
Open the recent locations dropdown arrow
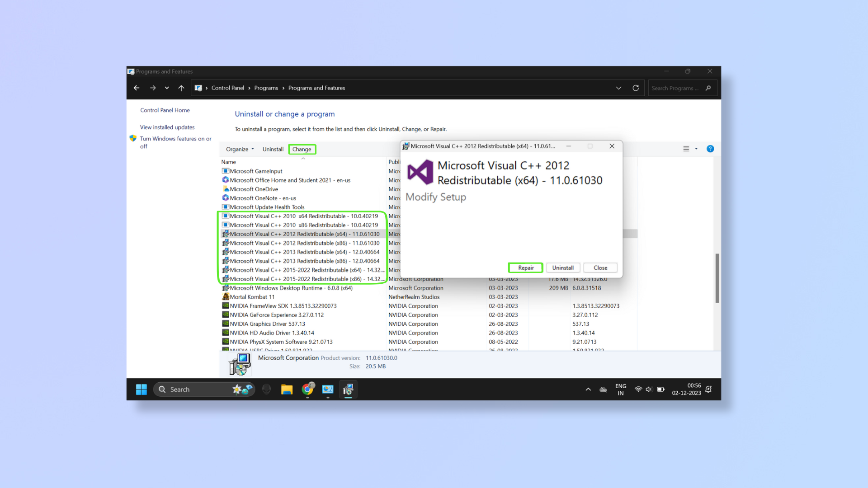click(167, 88)
